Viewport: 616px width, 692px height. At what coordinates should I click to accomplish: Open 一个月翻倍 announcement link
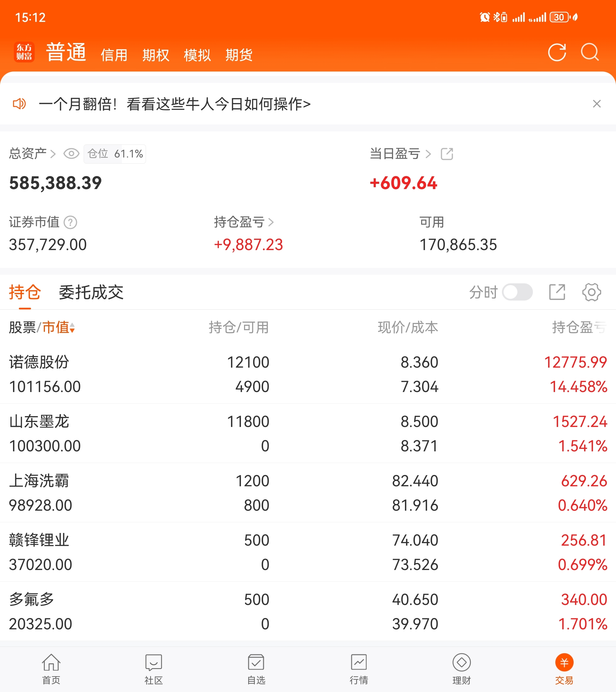pos(174,104)
